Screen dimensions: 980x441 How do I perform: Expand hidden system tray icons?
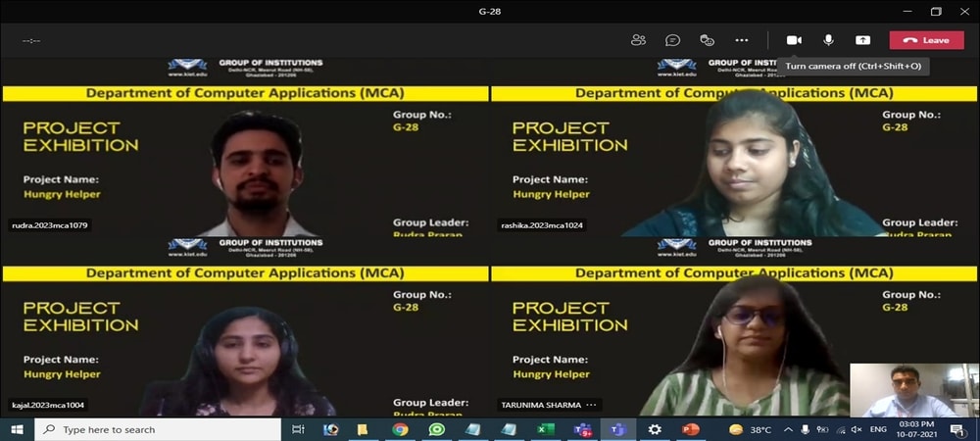787,429
